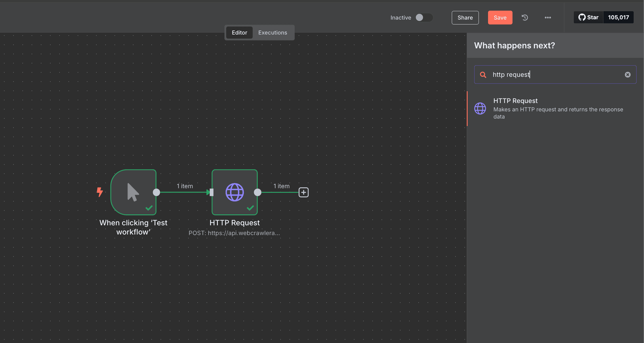Select the HTTP Request globe node on canvas

(235, 192)
